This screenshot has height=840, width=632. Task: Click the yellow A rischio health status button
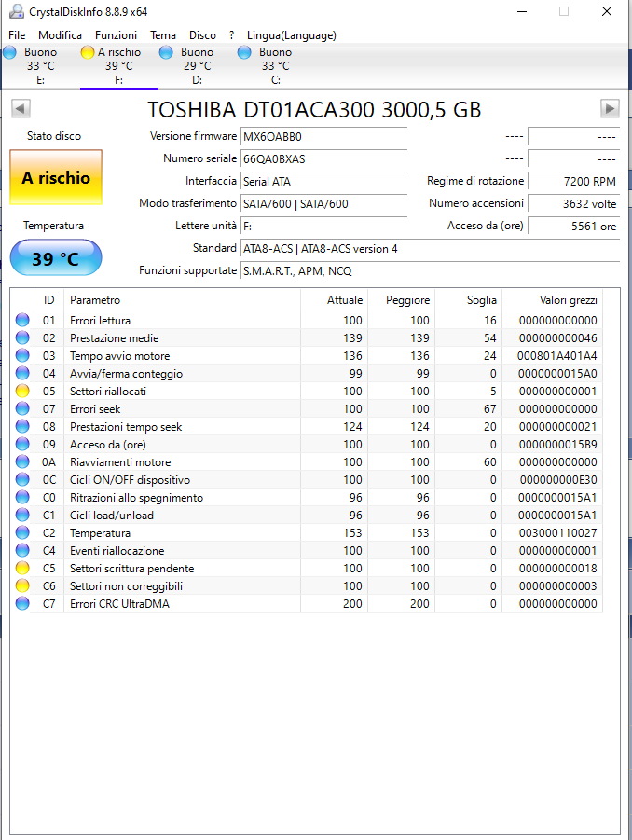click(56, 177)
